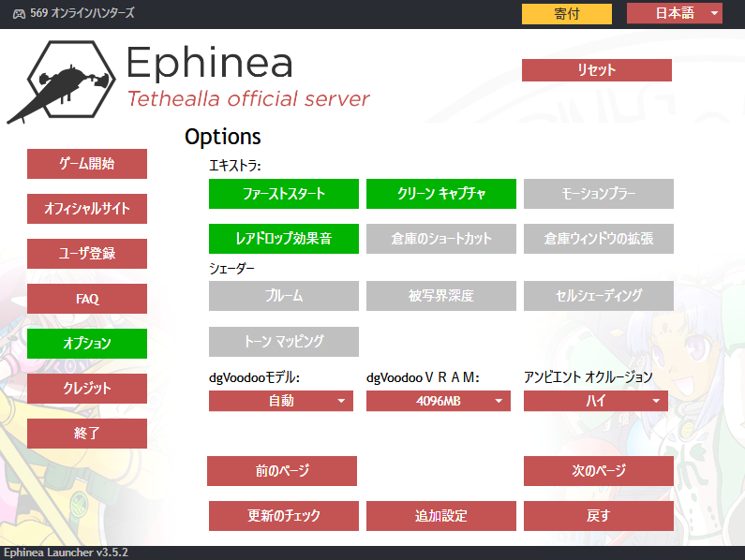The width and height of the screenshot is (745, 560).
Task: Enable モーションブラー option
Action: 599,194
